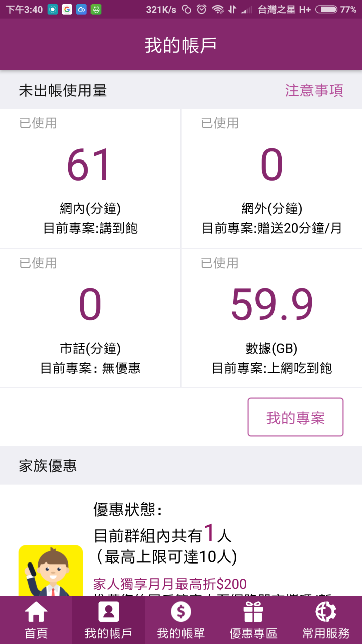View the 網內(分鐘) usage tile showing 61
This screenshot has height=644, width=362.
(x=90, y=178)
